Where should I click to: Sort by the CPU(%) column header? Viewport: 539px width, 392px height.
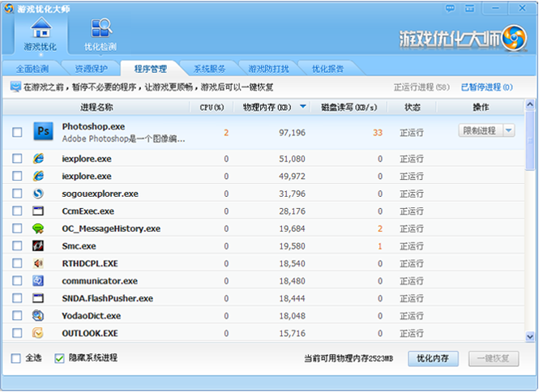(212, 107)
